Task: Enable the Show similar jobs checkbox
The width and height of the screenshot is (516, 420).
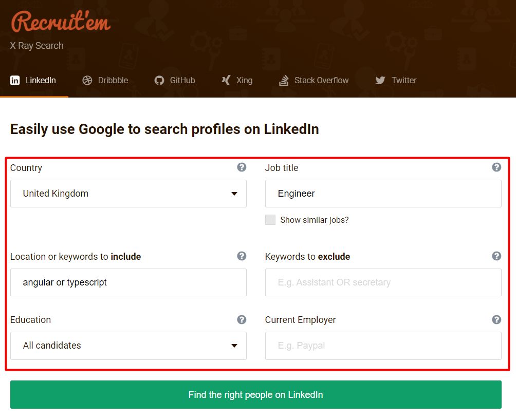Action: 270,219
